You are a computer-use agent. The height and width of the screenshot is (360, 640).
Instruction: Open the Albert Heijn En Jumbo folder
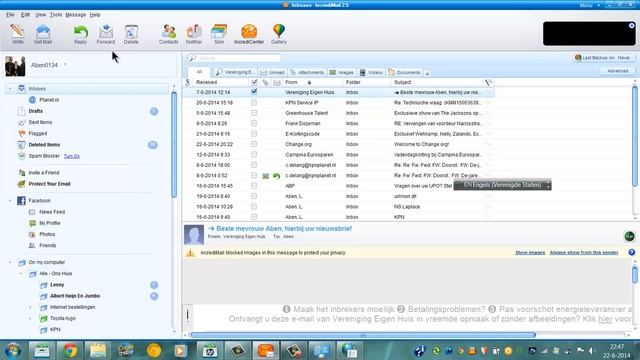coord(75,296)
